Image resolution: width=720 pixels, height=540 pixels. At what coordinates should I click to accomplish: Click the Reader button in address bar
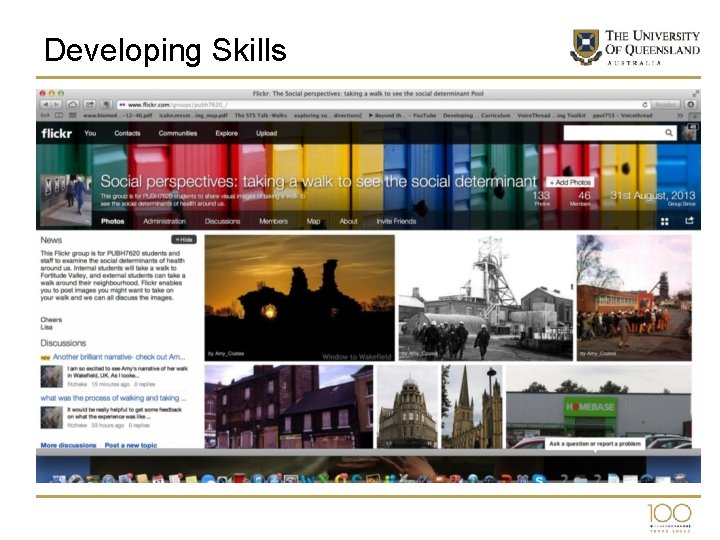665,105
